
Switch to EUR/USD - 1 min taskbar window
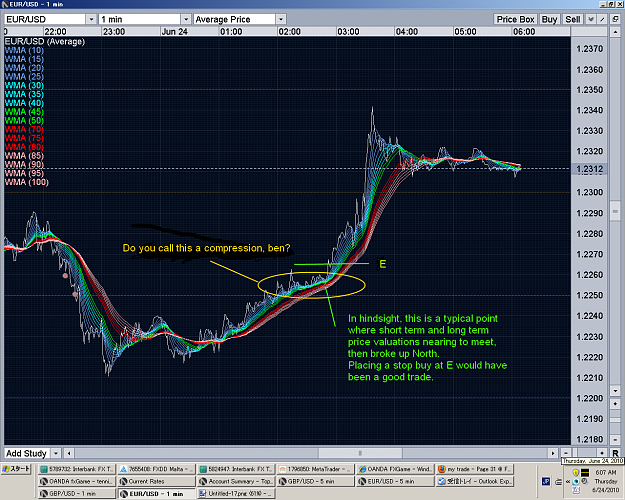pos(157,494)
